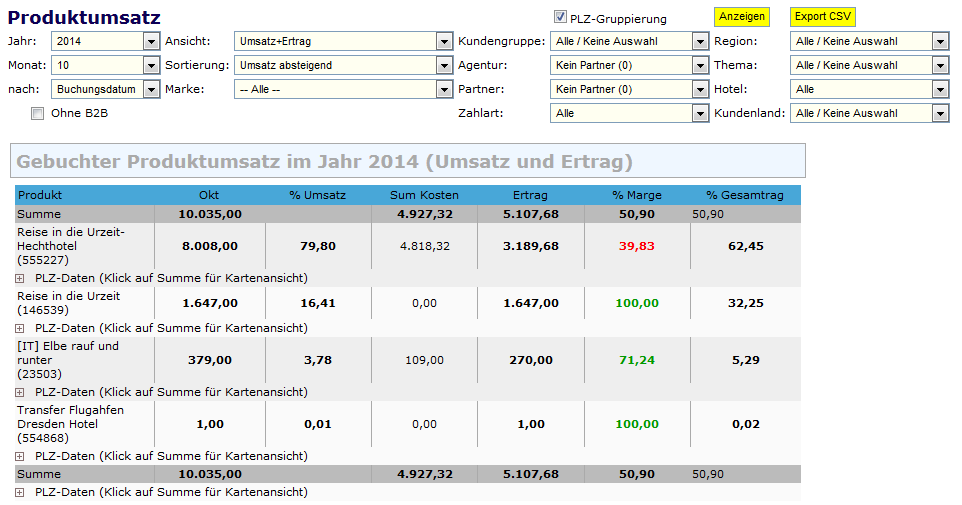Open the Region dropdown
This screenshot has width=962, height=505.
pos(869,41)
